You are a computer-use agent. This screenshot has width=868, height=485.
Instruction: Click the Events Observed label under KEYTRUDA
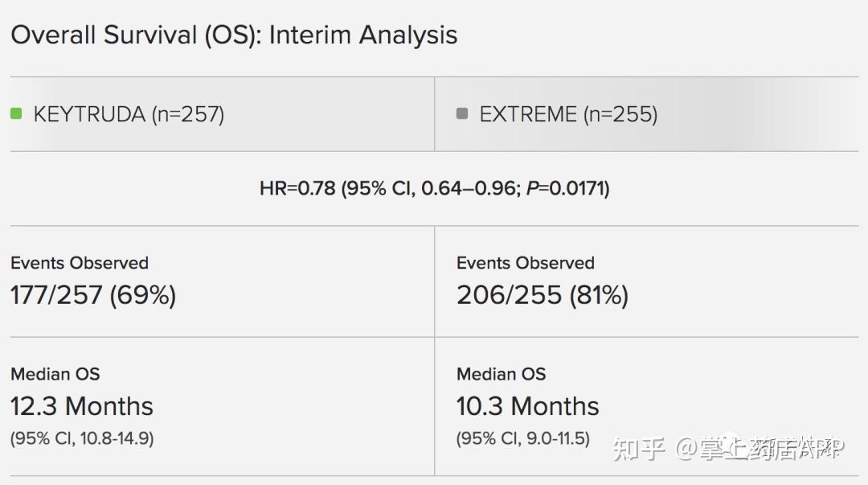click(80, 263)
